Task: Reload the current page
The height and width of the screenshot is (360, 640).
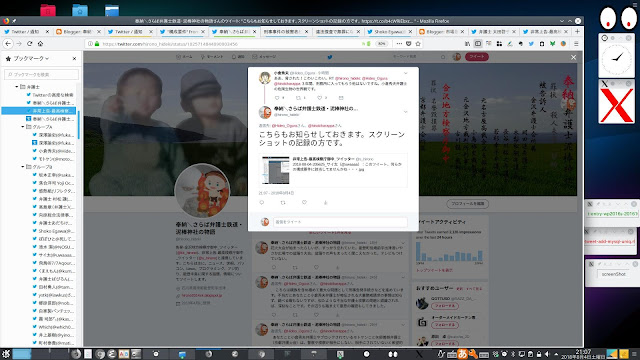Action: [x=29, y=44]
